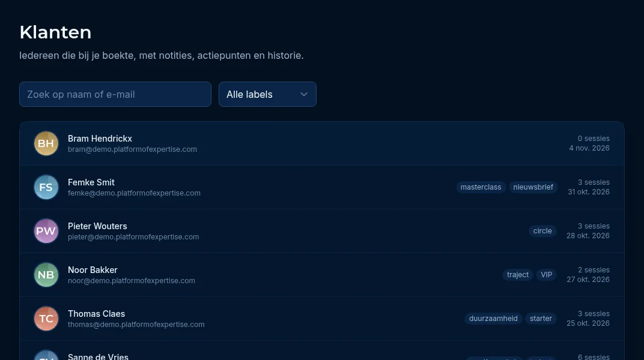Choose the starter label tag

coord(541,319)
